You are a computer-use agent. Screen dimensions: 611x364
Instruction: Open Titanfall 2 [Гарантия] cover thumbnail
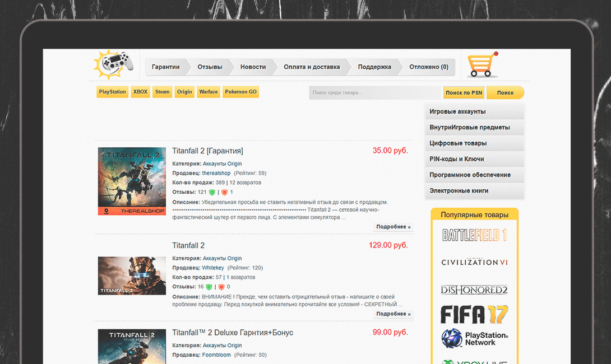[132, 181]
